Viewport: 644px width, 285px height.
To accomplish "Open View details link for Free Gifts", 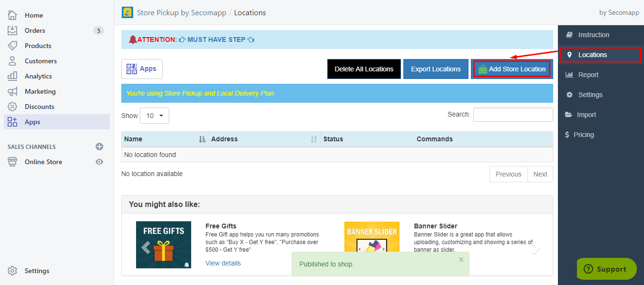I will coord(223,263).
